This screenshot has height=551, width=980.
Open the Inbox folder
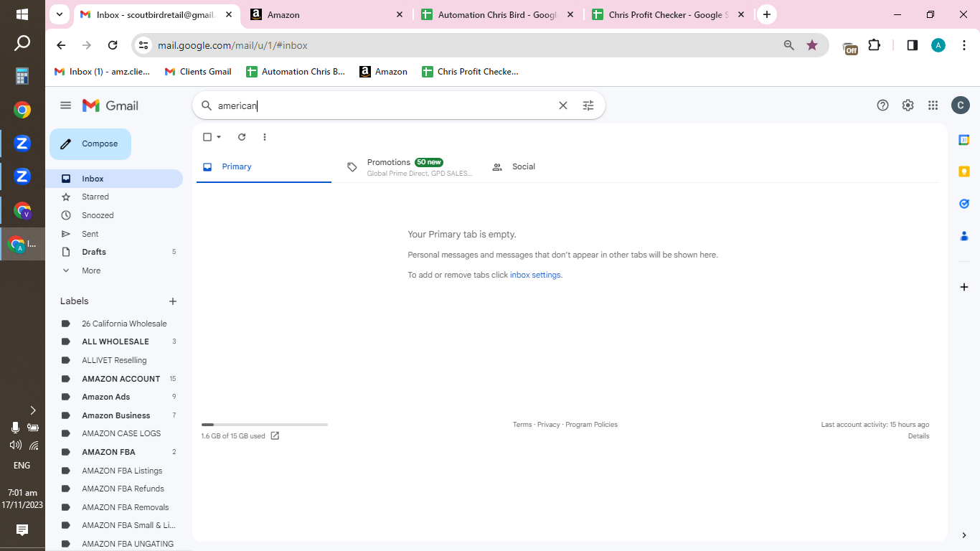point(114,179)
